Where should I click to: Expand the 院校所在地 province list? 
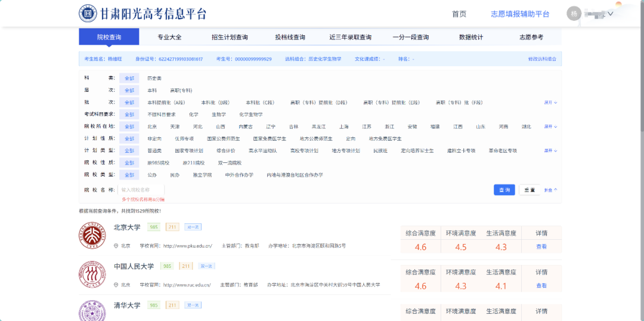click(550, 126)
